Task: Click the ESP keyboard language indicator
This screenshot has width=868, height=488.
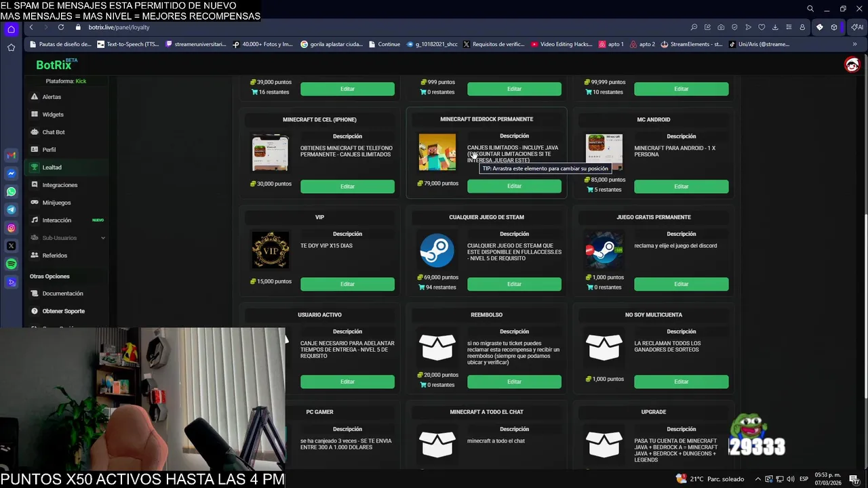Action: pos(804,479)
